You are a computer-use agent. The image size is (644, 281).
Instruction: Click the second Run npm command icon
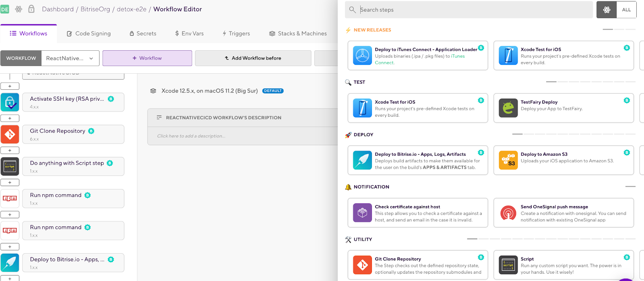coord(10,231)
